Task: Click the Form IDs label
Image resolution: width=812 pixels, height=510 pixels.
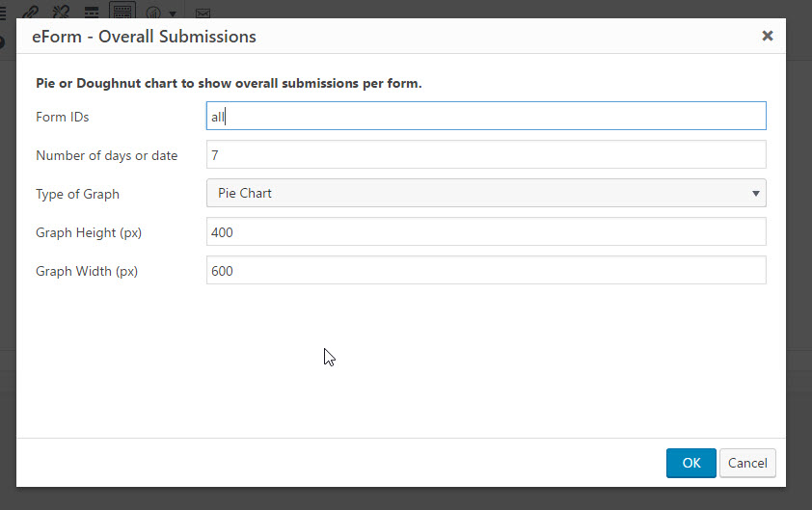Action: pos(62,117)
